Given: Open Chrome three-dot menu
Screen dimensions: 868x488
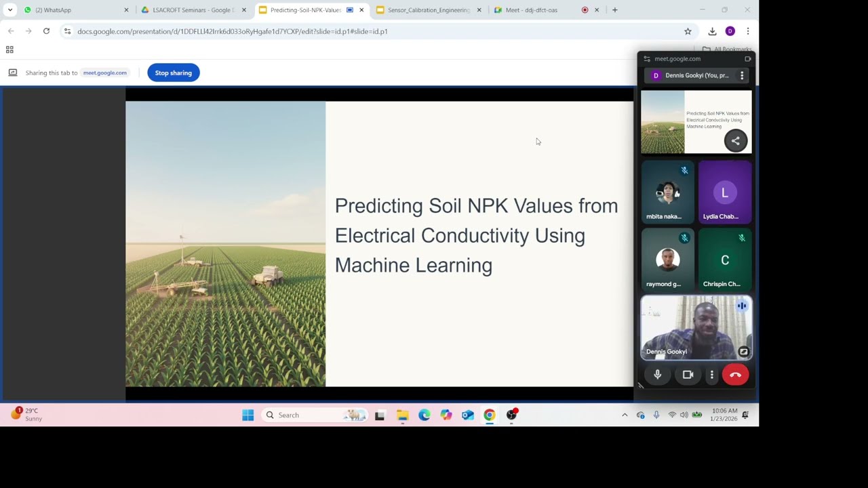Looking at the screenshot, I should tap(748, 31).
